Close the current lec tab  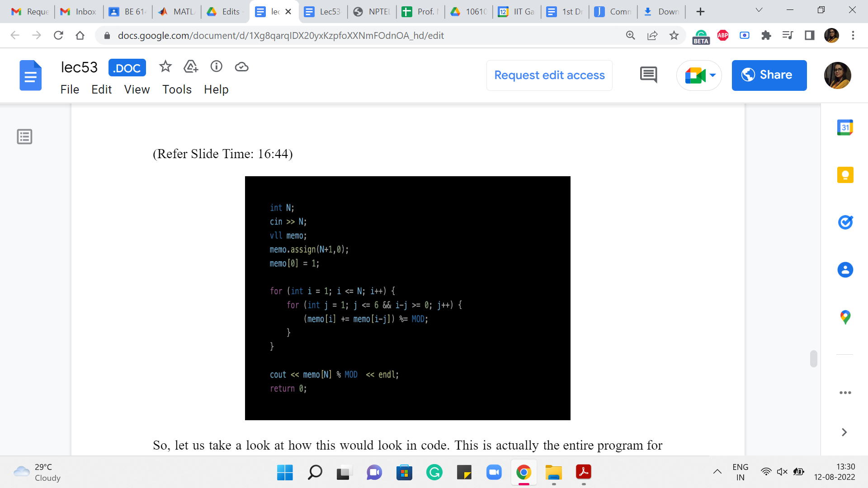pos(288,12)
